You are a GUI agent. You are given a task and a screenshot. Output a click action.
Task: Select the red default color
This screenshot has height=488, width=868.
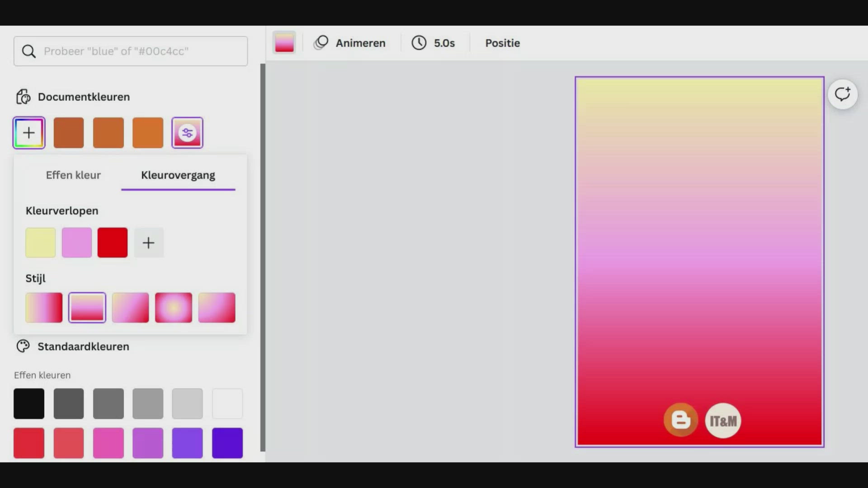(29, 443)
